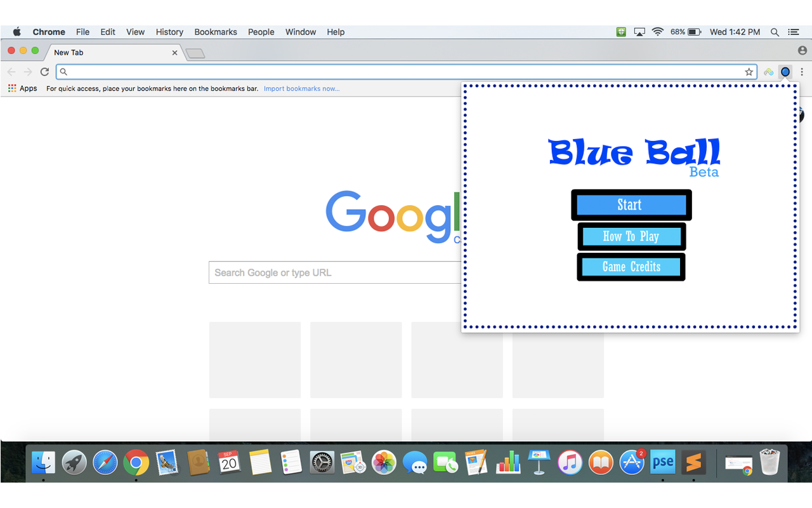Screen dimensions: 812x508
Task: Open the Bookmarks menu
Action: (x=216, y=32)
